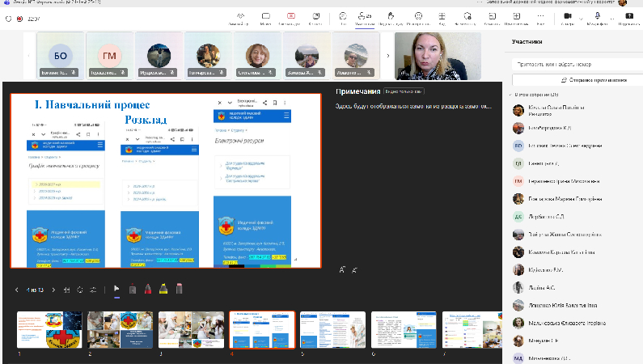Viewport: 643px width, 364px height.
Task: Select the eraser tool
Action: click(x=180, y=290)
